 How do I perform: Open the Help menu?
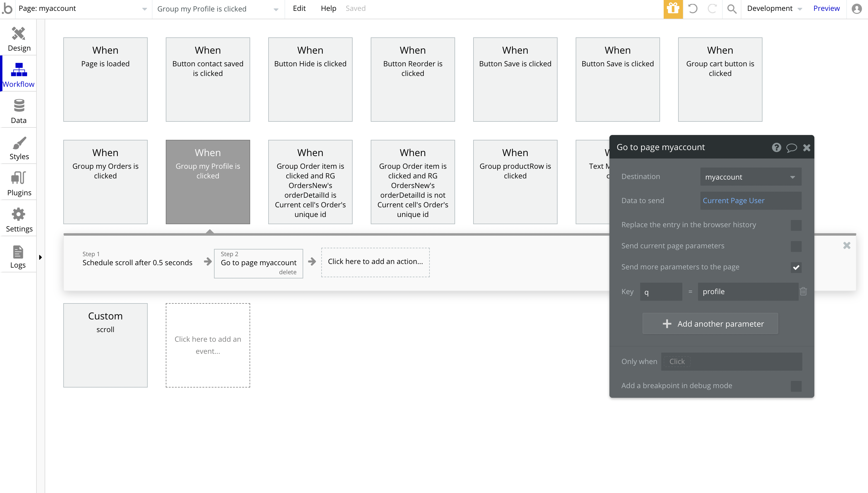(x=328, y=8)
